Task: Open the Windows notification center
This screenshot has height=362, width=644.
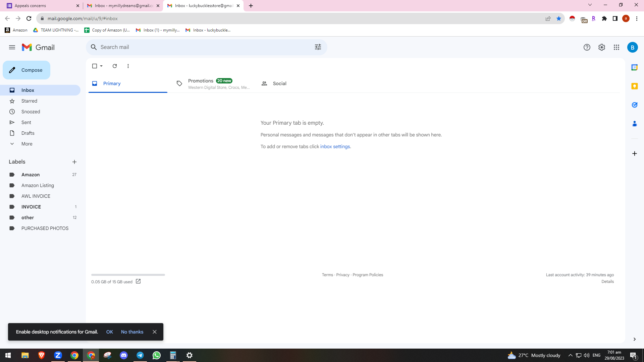Action: pyautogui.click(x=634, y=355)
